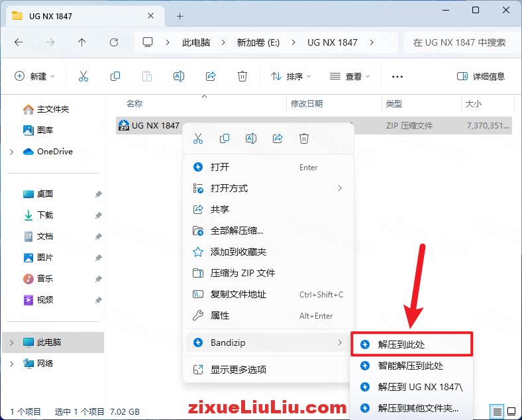Image resolution: width=522 pixels, height=420 pixels.
Task: Click the Rename icon in the Explorer toolbar
Action: pyautogui.click(x=179, y=77)
